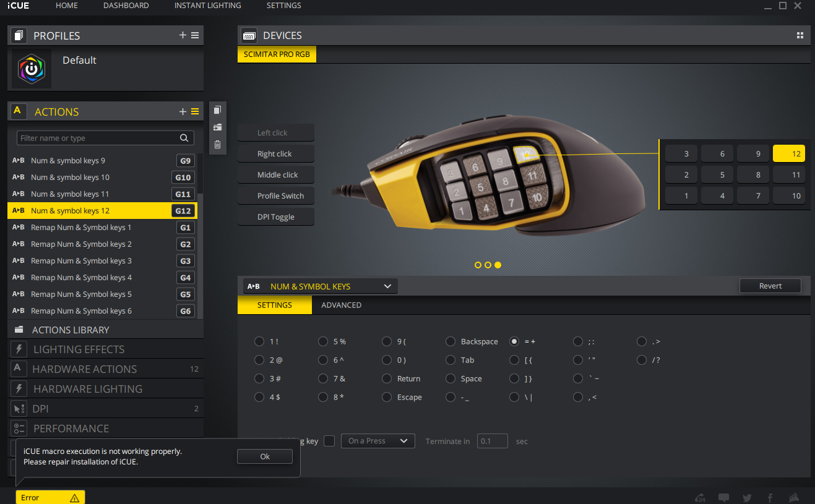Choose the Return radio option
Viewport: 815px width, 504px height.
(x=387, y=378)
